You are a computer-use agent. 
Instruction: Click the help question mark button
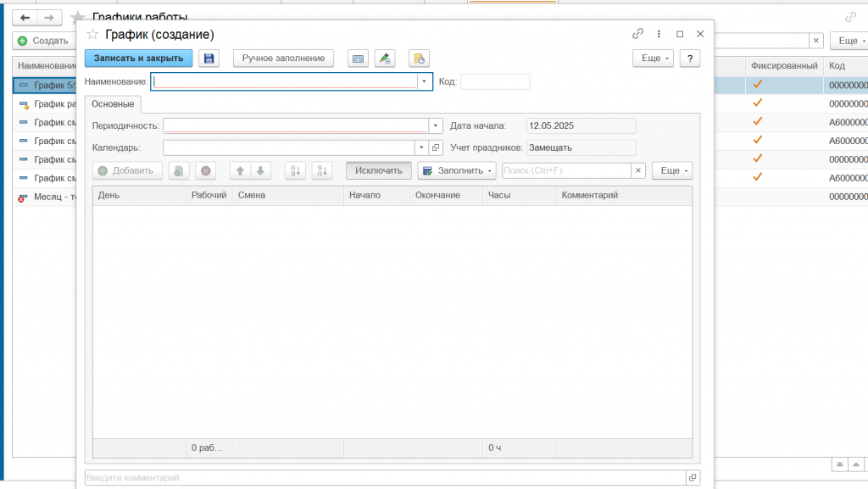coord(690,58)
